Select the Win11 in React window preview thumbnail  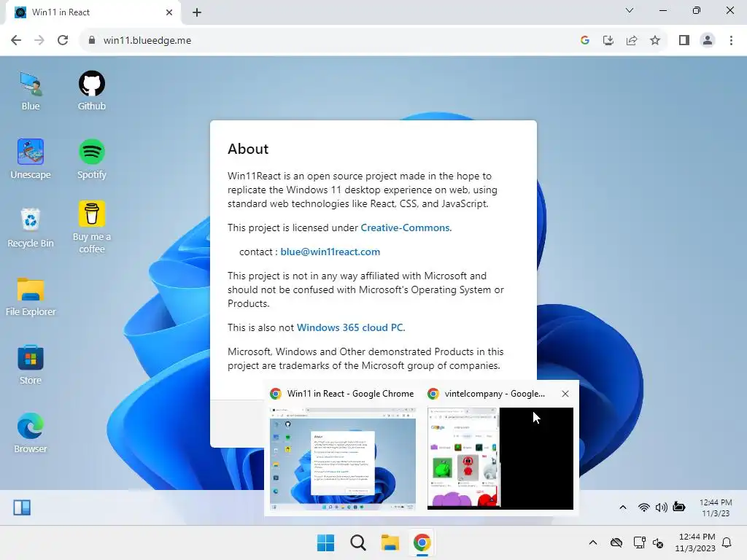tap(343, 459)
